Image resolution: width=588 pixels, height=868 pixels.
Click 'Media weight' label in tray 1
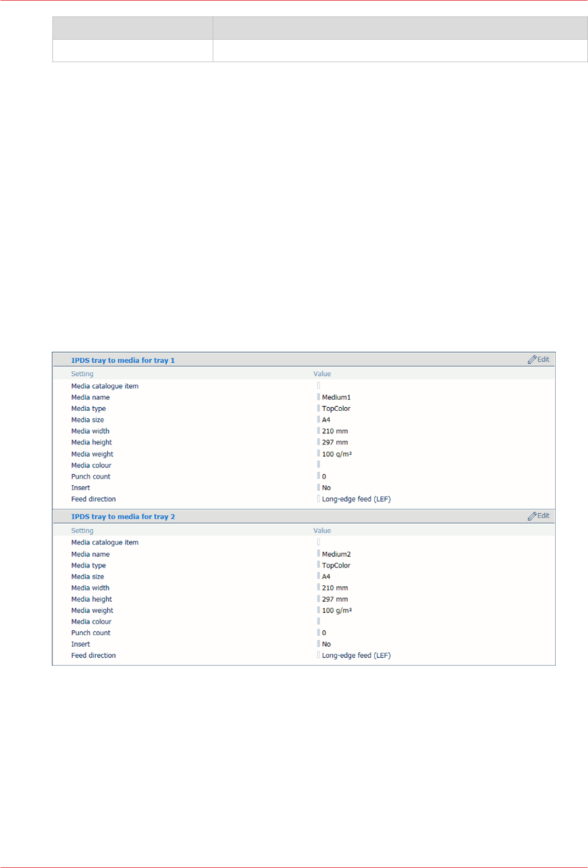point(92,454)
